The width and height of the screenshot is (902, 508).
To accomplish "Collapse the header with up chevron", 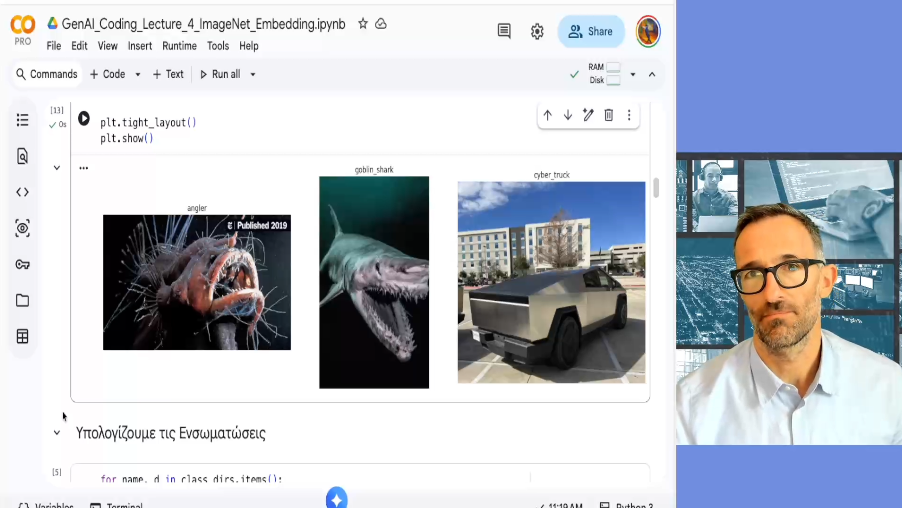I will [x=652, y=74].
